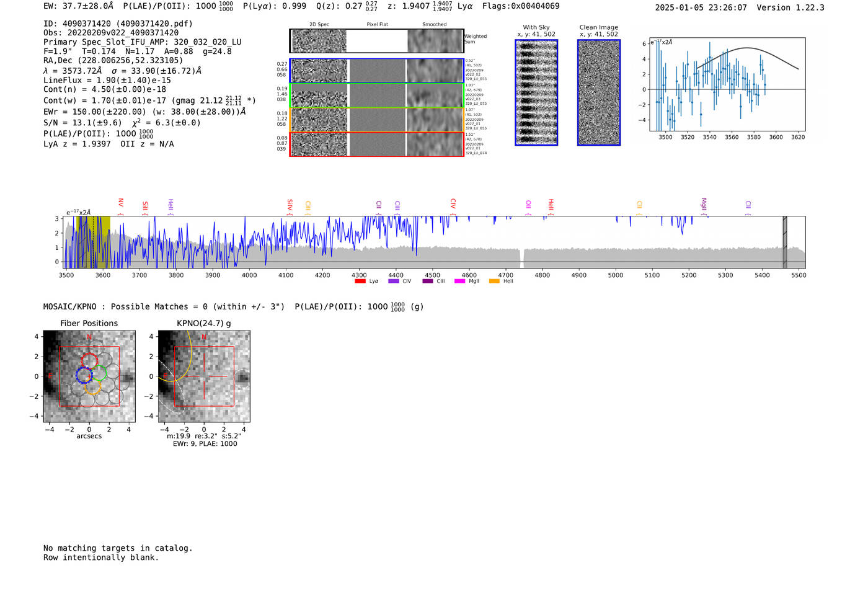Screen dimensions: 868x591
Task: Select the orange-outlined fiber 2D spectrum row
Action: (376, 120)
